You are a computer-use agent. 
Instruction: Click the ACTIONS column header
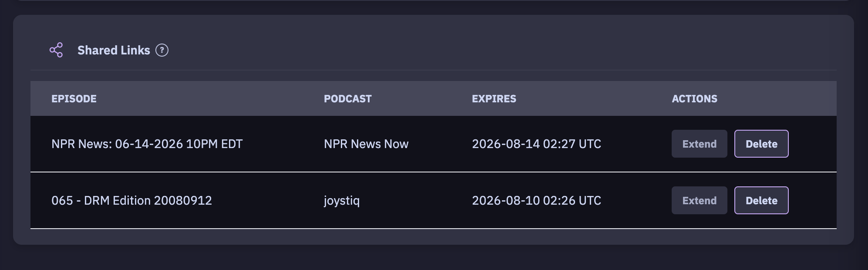point(694,99)
